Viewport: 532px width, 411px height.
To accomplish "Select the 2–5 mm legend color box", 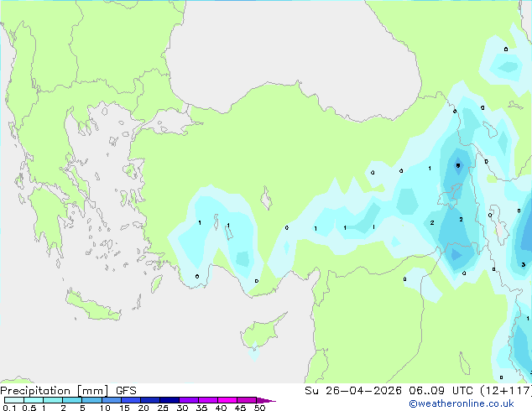I will [x=72, y=400].
